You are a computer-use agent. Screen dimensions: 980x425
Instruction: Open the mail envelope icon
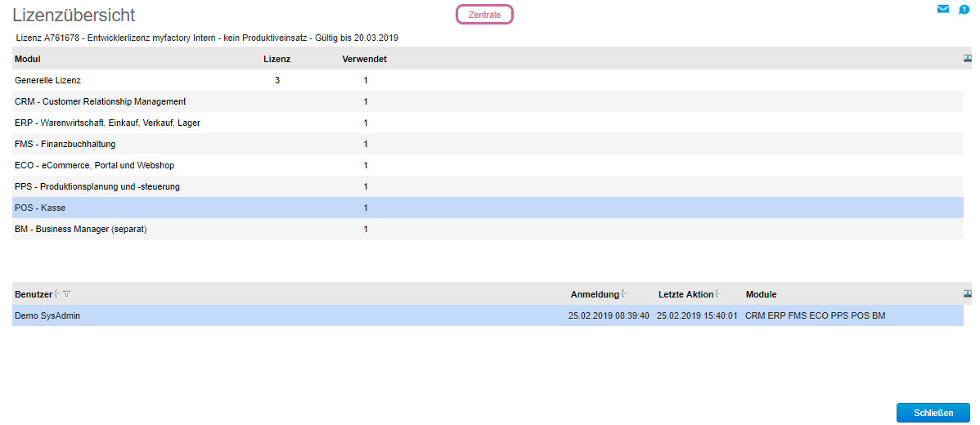coord(943,9)
